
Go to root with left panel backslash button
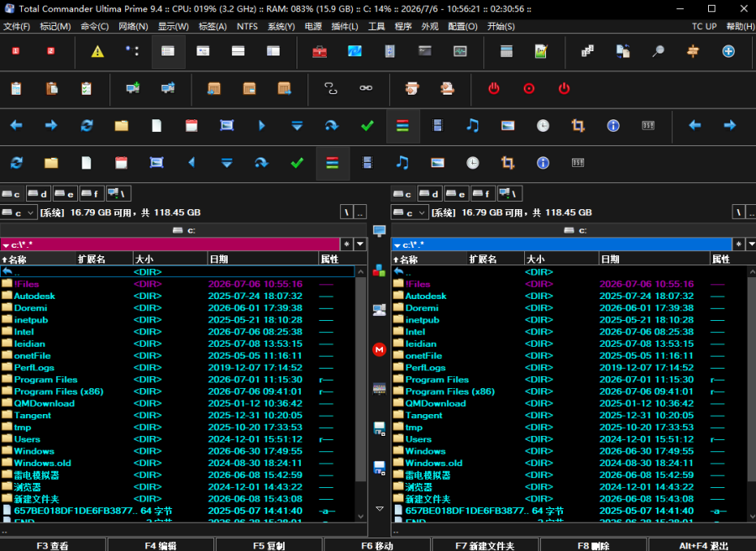point(347,213)
